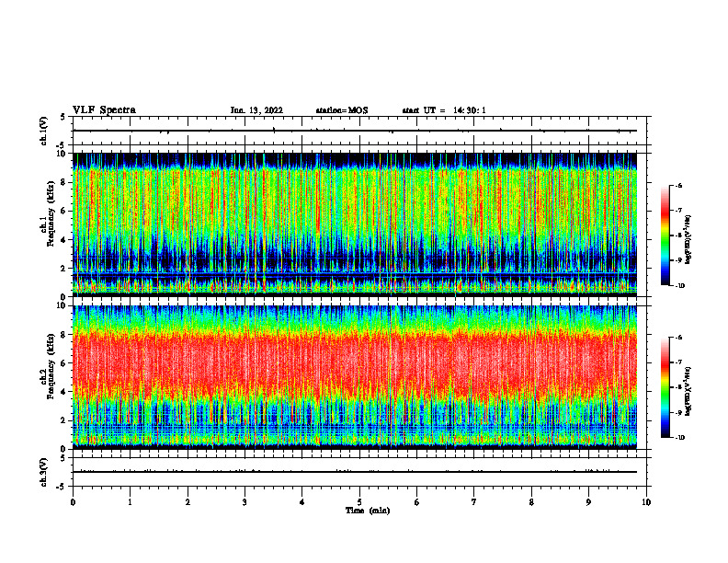Click the "-10" tick on ch.2 colorbar

pyautogui.click(x=679, y=438)
